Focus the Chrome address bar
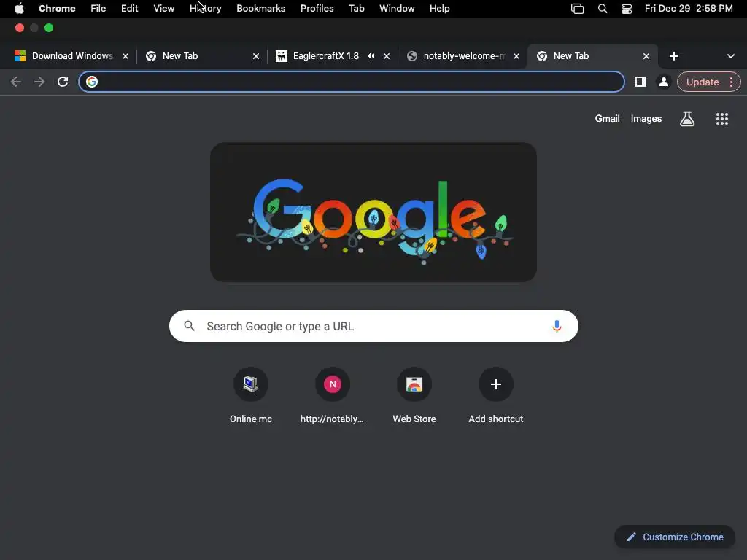The image size is (747, 560). pyautogui.click(x=352, y=82)
